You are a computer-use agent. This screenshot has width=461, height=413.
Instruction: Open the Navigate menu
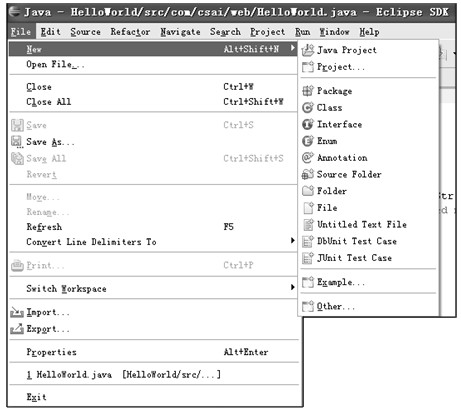pyautogui.click(x=180, y=32)
